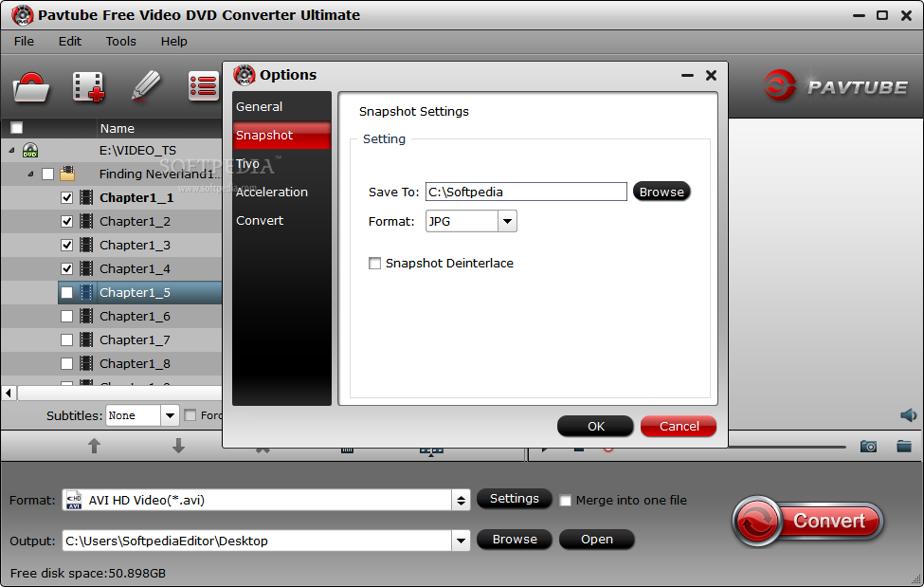Open the Edit menu
This screenshot has width=924, height=587.
(x=69, y=42)
